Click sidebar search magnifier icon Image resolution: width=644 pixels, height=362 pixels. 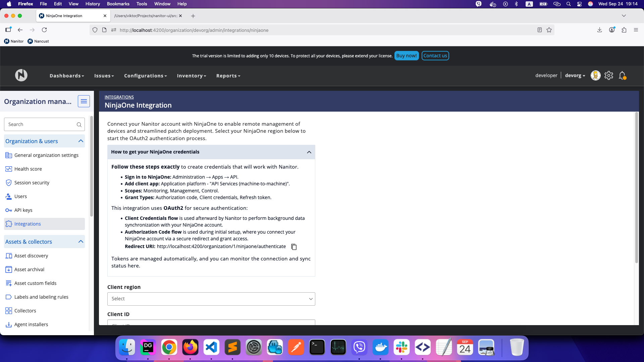(79, 125)
